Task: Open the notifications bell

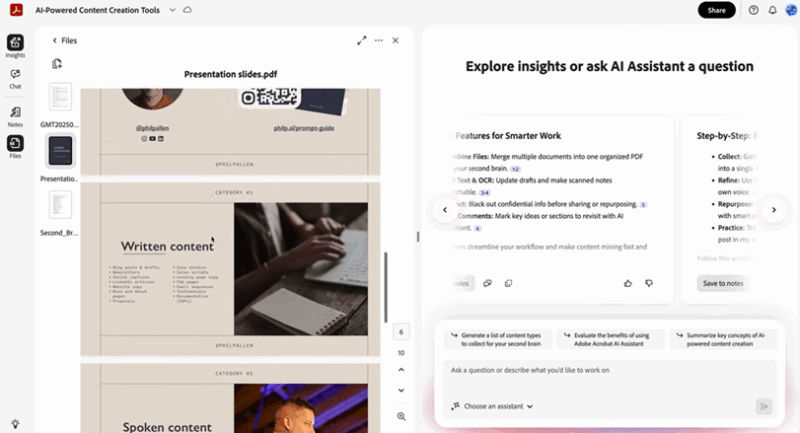Action: coord(772,10)
